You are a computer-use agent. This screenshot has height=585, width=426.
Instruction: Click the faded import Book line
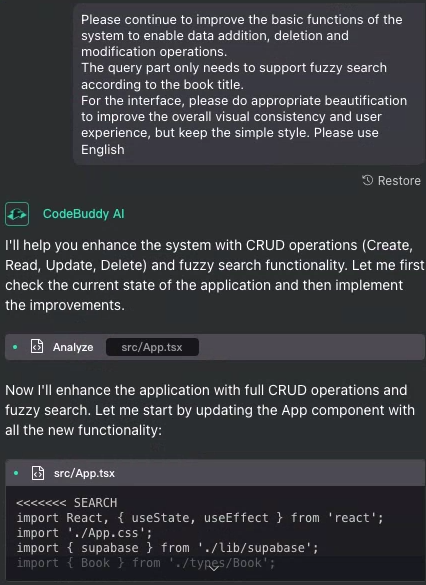click(x=146, y=563)
